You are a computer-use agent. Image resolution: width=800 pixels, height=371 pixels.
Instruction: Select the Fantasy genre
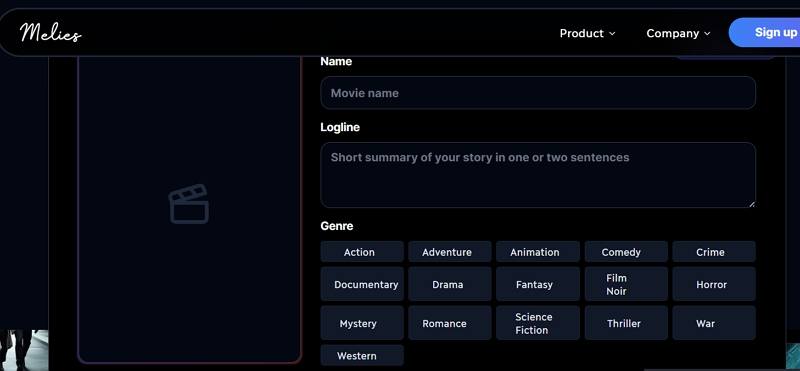tap(538, 284)
